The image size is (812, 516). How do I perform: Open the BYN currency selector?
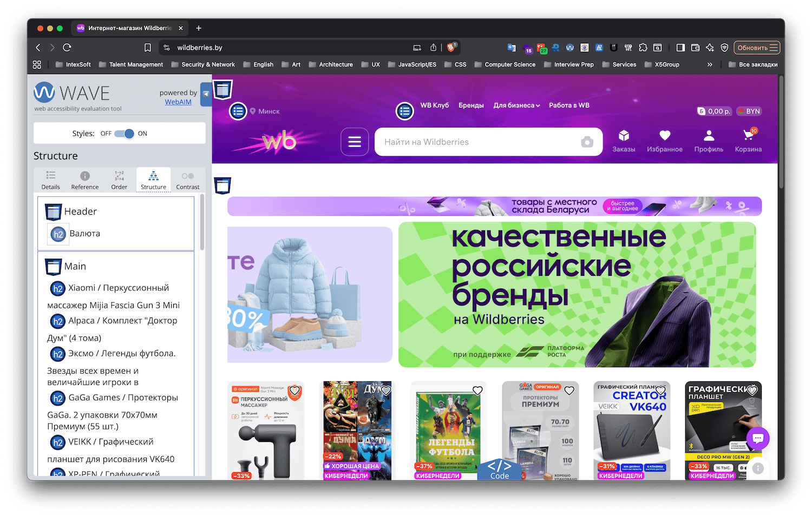click(749, 111)
